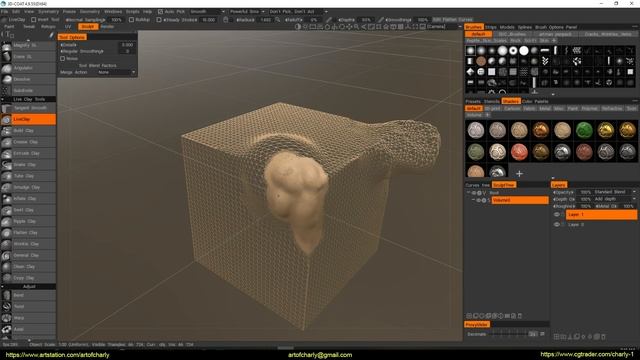Viewport: 640px width, 360px height.
Task: Select the Copy Clay tool
Action: point(28,278)
